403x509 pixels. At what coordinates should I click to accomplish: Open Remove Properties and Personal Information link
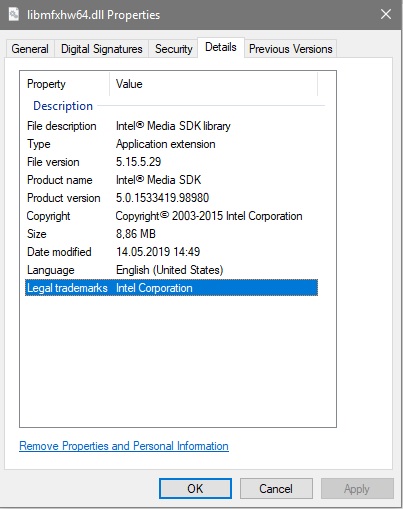pyautogui.click(x=124, y=446)
